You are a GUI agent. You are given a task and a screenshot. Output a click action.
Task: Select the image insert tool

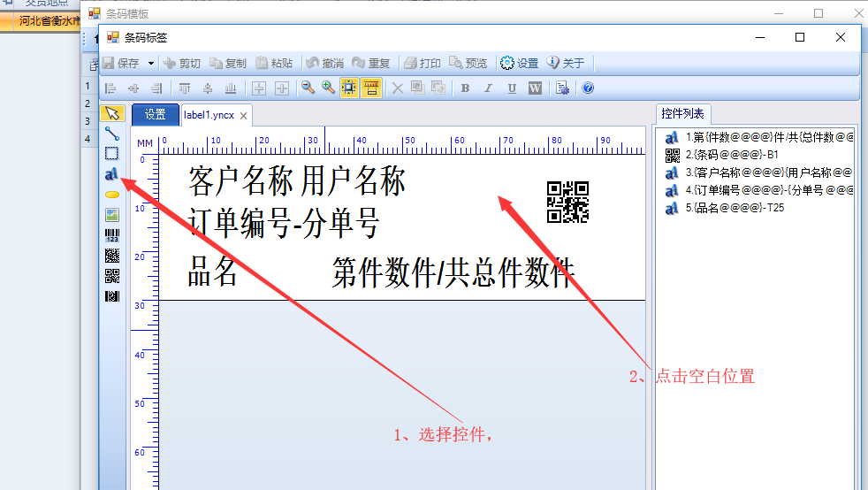click(x=111, y=214)
